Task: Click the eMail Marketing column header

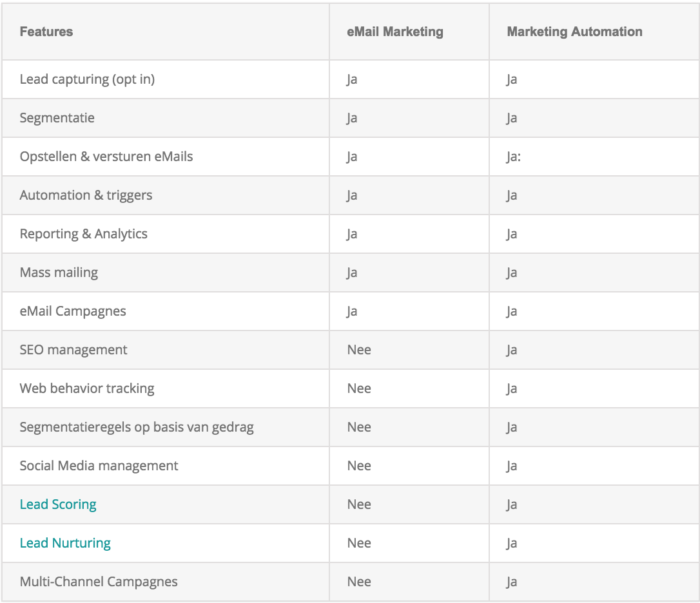Action: point(395,32)
